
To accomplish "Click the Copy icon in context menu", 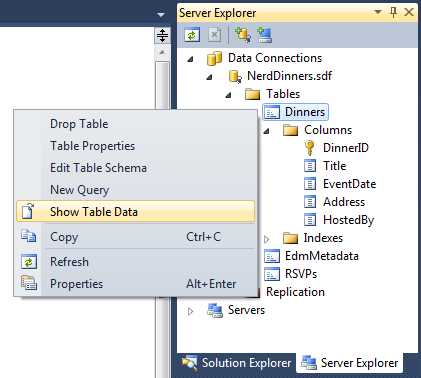I will coord(29,236).
